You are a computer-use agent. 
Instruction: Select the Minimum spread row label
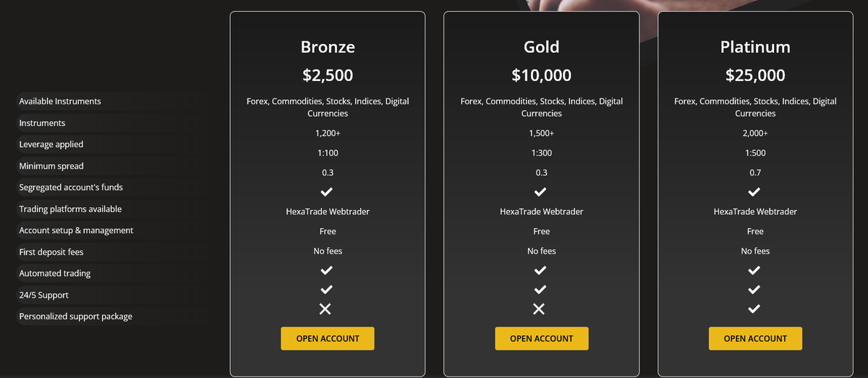tap(51, 166)
